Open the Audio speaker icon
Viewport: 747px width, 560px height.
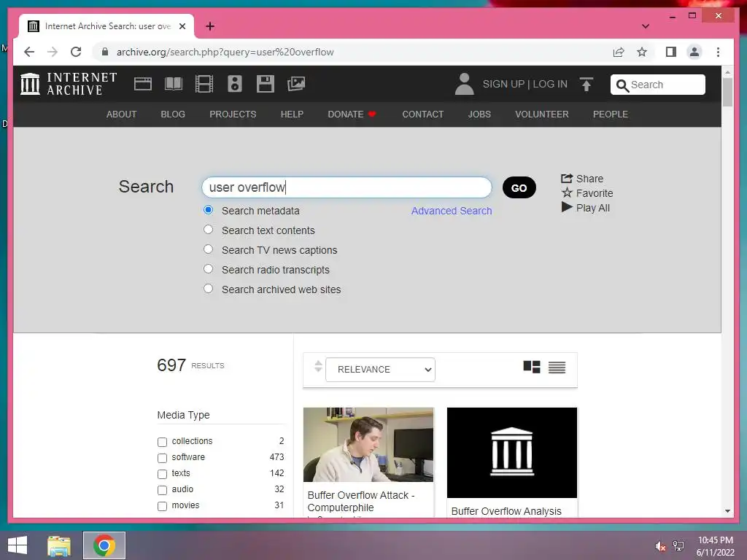[234, 84]
